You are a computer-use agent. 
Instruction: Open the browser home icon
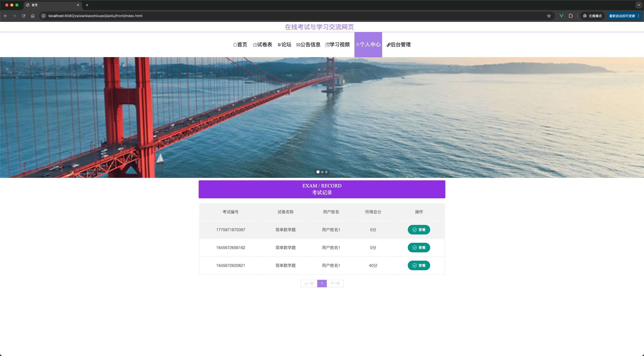33,16
